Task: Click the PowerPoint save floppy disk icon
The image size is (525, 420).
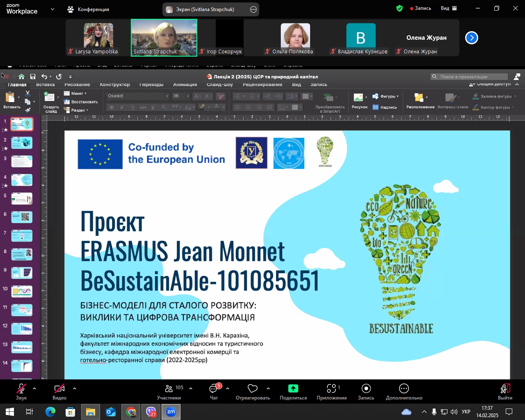Action: 33,76
